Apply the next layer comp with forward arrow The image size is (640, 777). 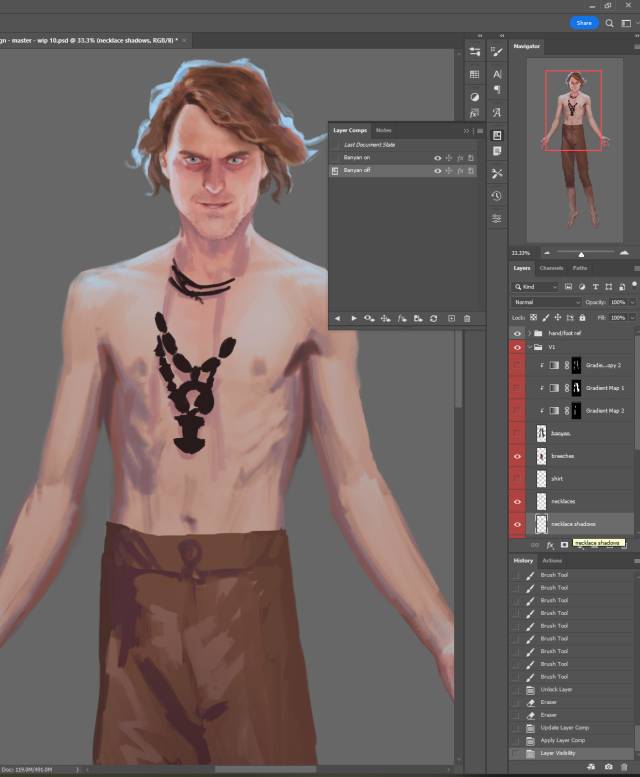pos(353,318)
